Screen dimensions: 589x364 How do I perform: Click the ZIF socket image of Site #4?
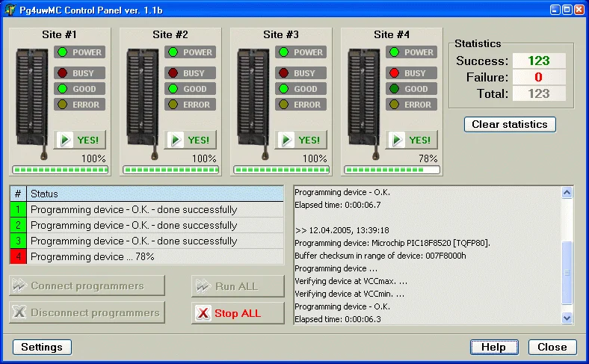(364, 103)
